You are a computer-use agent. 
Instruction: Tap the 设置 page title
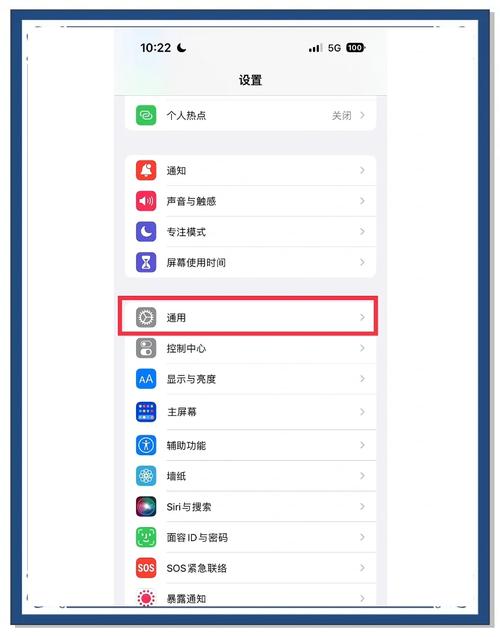(250, 80)
